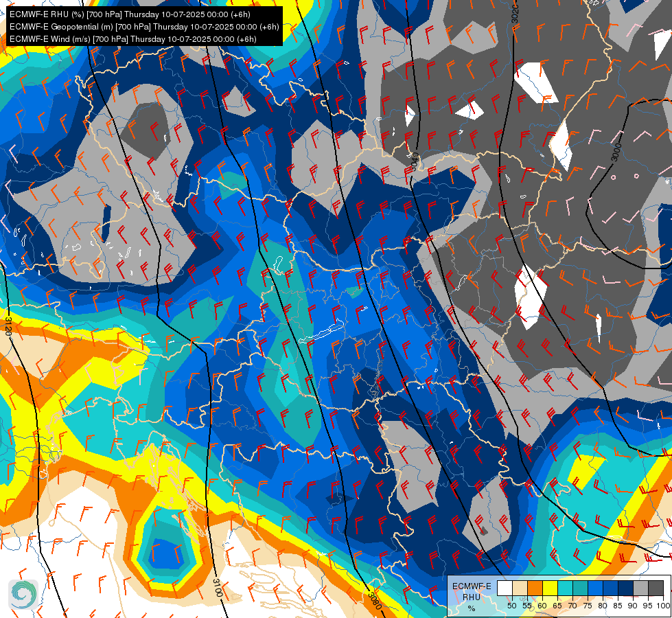Pick the orange 55–60% legend swatch
This screenshot has width=672, height=618.
[535, 588]
